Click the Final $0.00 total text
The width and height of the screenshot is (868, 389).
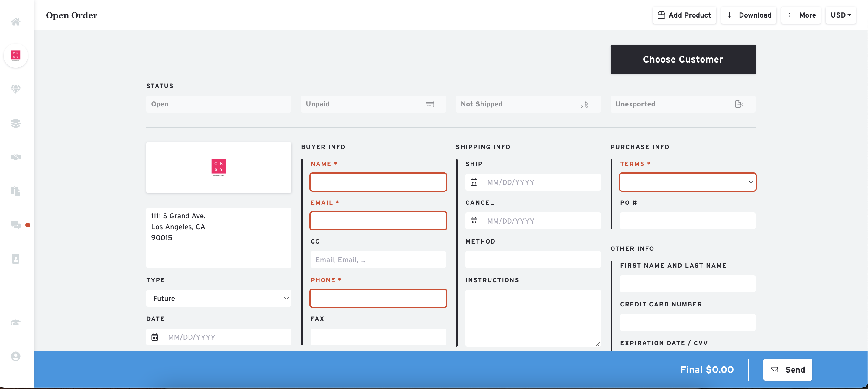707,370
